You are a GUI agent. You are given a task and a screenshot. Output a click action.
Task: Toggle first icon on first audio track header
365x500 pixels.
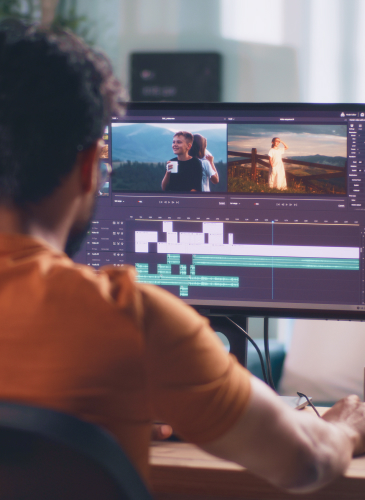pos(114,254)
